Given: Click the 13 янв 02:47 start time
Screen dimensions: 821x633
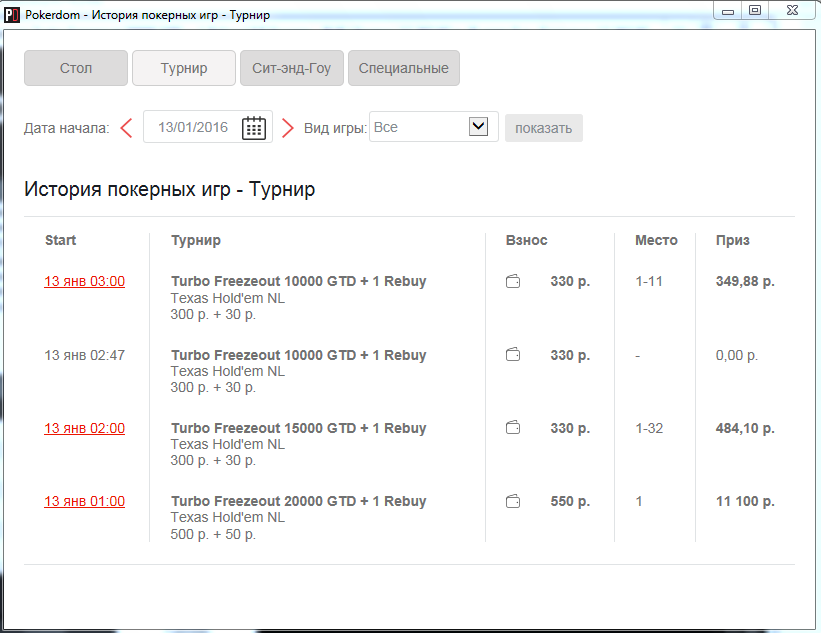Looking at the screenshot, I should (x=84, y=356).
